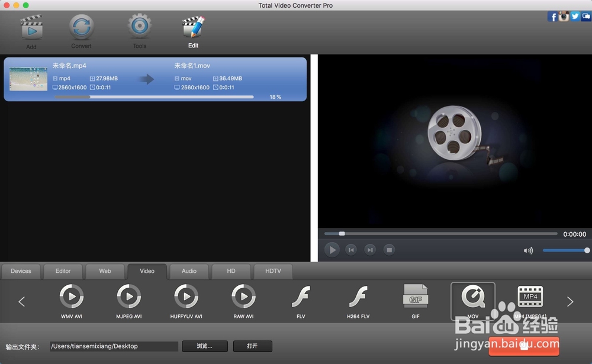Click the Add video clapperboard icon
The width and height of the screenshot is (592, 364).
pos(31,28)
